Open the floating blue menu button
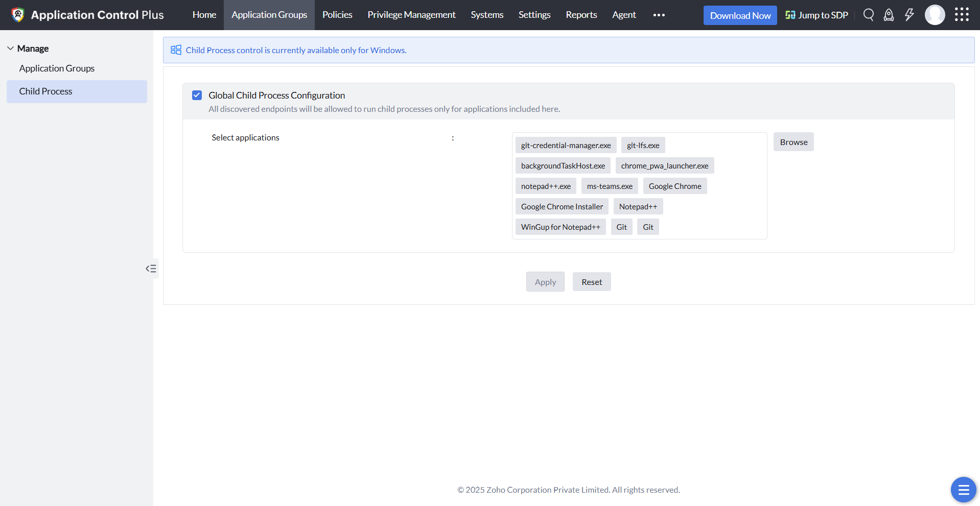Screen dimensions: 980x506 pyautogui.click(x=964, y=490)
